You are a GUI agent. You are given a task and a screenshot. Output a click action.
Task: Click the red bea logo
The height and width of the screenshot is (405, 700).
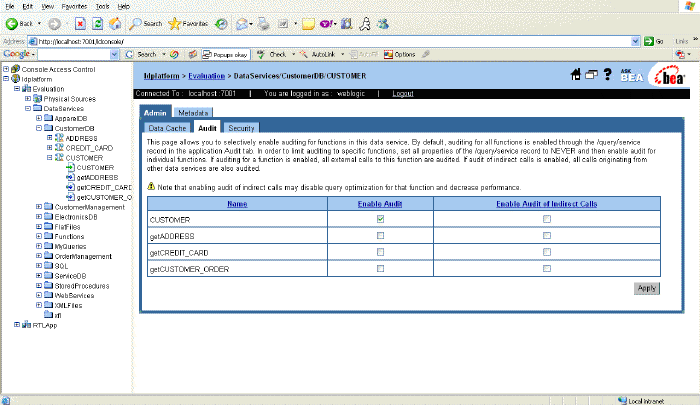coord(669,77)
